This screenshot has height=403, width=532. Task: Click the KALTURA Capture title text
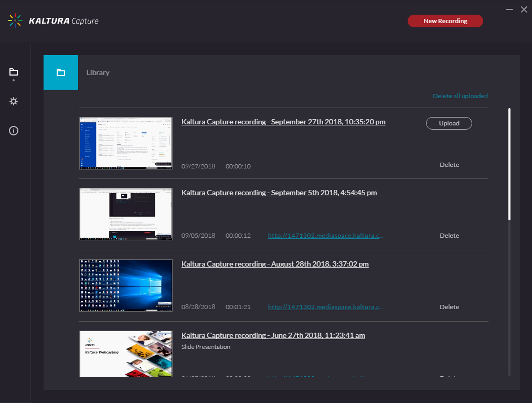click(x=63, y=21)
